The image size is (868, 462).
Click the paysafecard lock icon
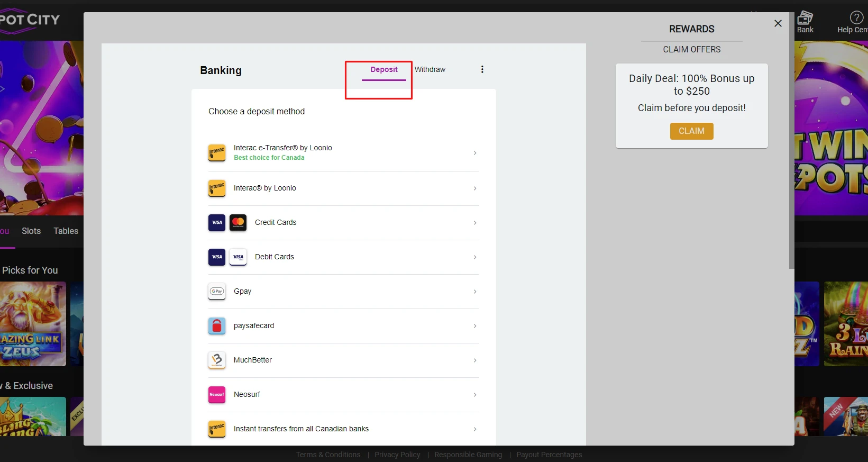point(217,325)
